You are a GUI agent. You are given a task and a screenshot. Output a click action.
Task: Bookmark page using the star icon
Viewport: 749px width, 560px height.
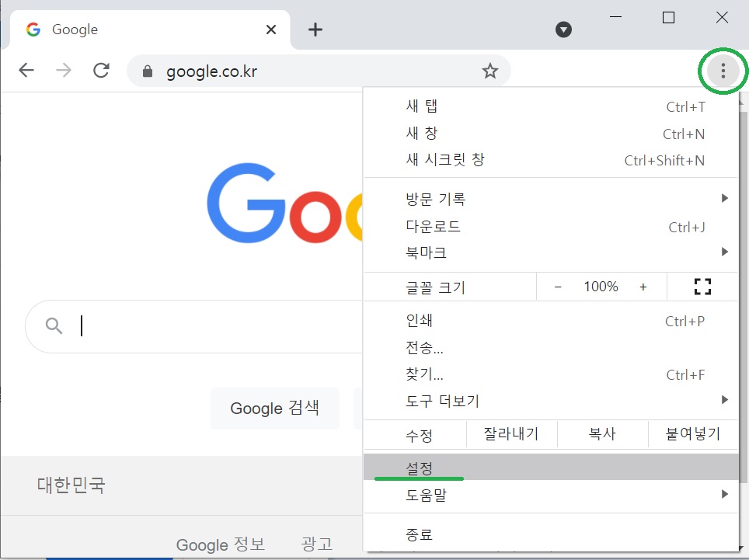coord(489,71)
